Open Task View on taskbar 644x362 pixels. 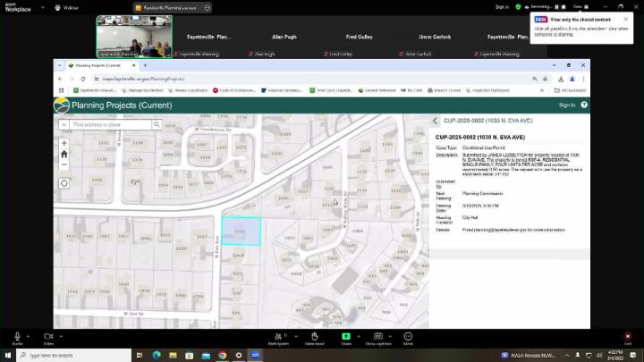click(x=140, y=356)
